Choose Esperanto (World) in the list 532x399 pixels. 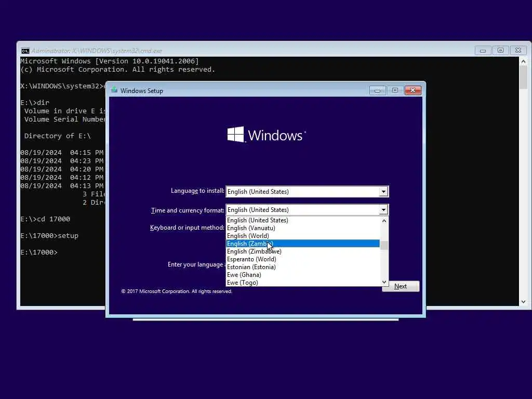click(303, 259)
